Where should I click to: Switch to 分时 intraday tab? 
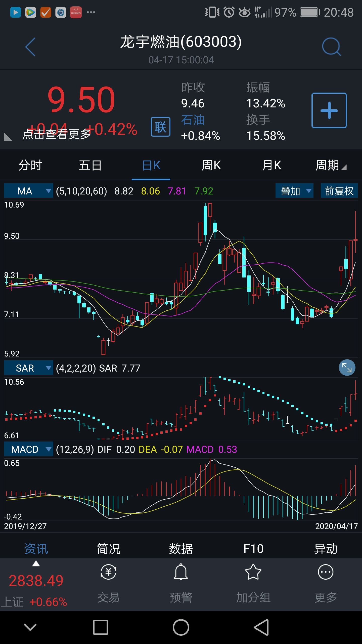(30, 165)
